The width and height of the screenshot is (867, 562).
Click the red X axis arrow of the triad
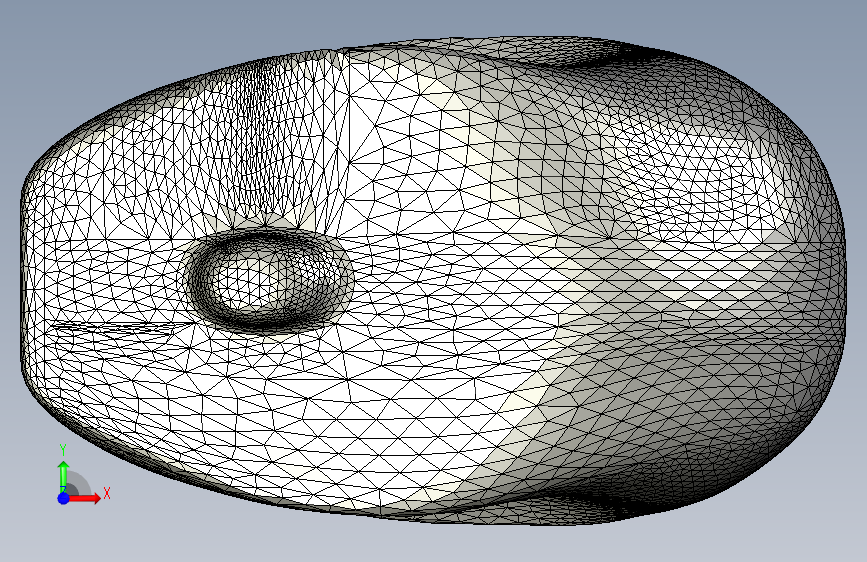84,498
